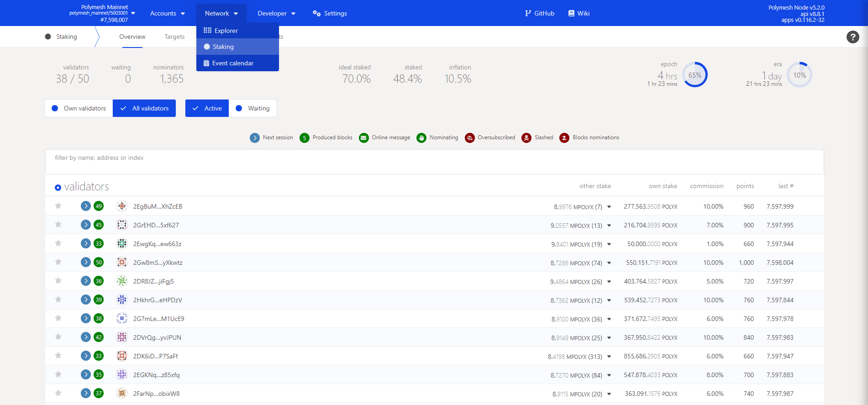Open the Developer dropdown menu
The height and width of the screenshot is (405, 868).
click(276, 13)
